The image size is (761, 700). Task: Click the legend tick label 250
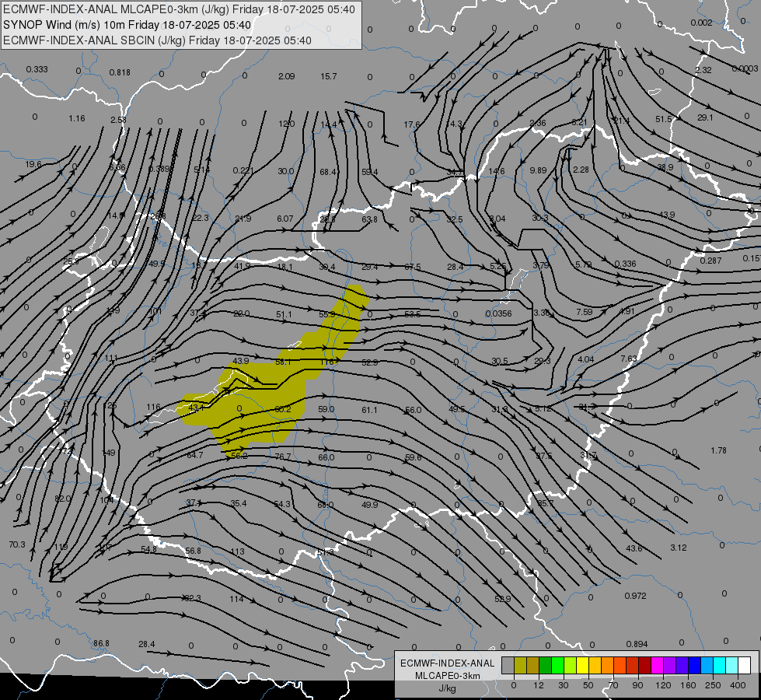713,685
